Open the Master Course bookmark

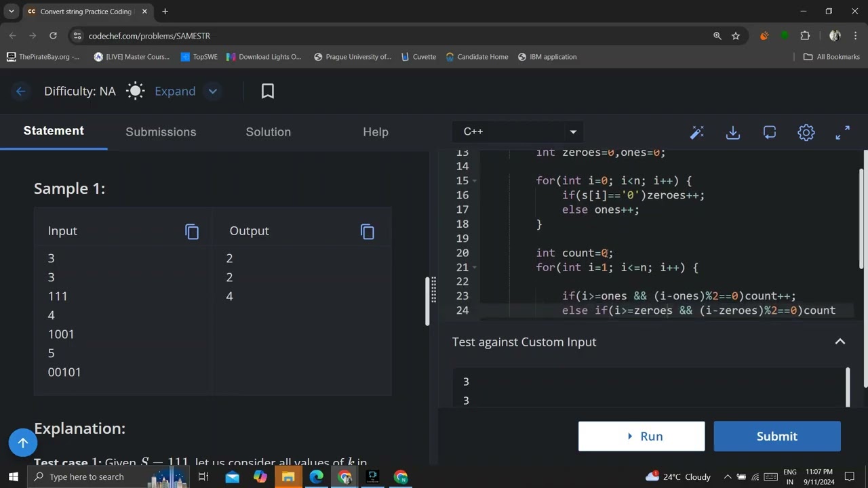132,57
